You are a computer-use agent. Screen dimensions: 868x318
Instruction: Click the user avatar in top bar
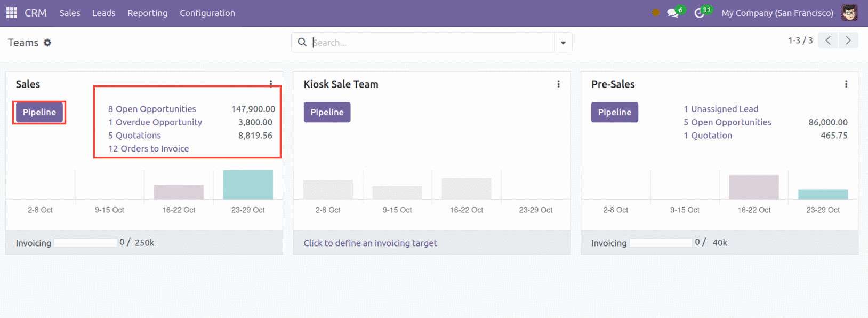pos(849,13)
